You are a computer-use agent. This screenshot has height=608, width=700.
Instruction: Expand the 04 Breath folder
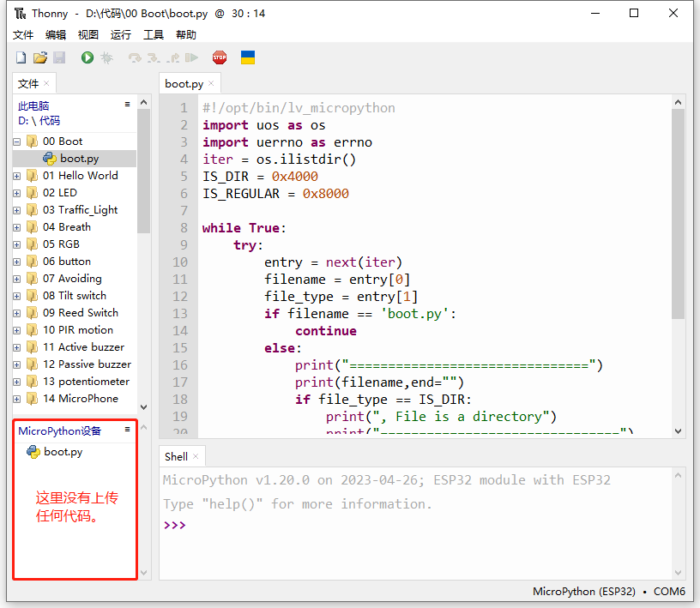17,227
